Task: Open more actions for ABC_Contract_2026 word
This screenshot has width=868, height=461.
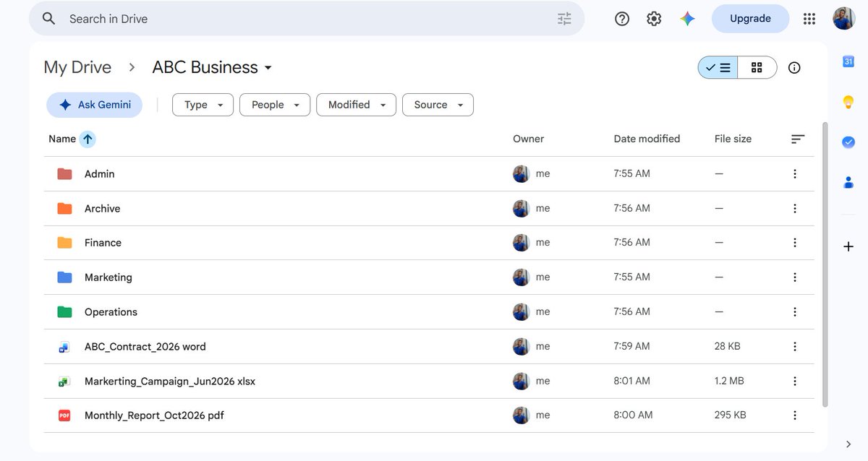Action: click(795, 347)
